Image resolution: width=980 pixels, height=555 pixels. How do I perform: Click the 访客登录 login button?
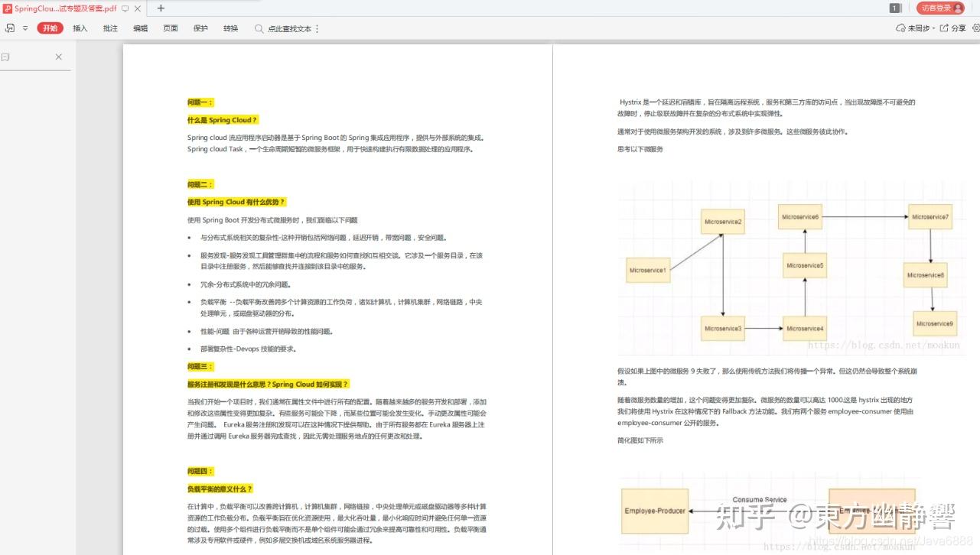click(x=940, y=8)
